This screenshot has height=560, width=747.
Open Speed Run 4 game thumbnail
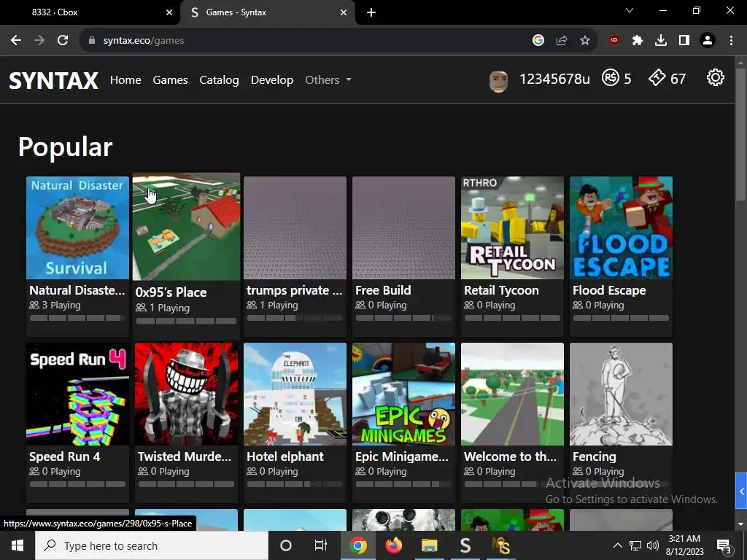tap(77, 394)
